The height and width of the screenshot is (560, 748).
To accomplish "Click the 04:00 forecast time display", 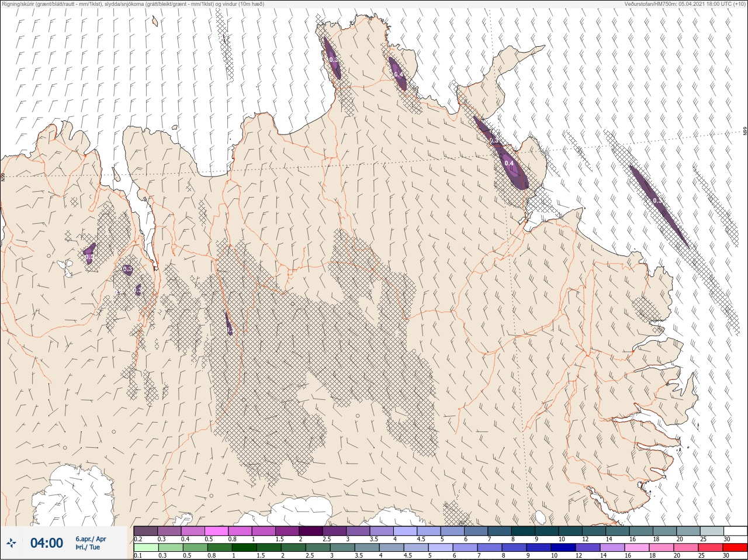I will pos(47,543).
